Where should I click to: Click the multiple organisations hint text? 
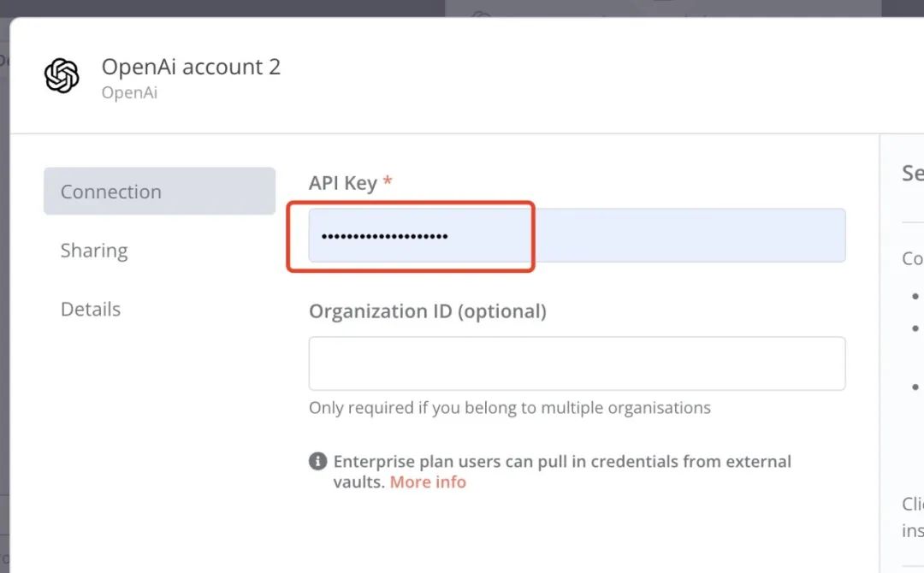coord(509,408)
